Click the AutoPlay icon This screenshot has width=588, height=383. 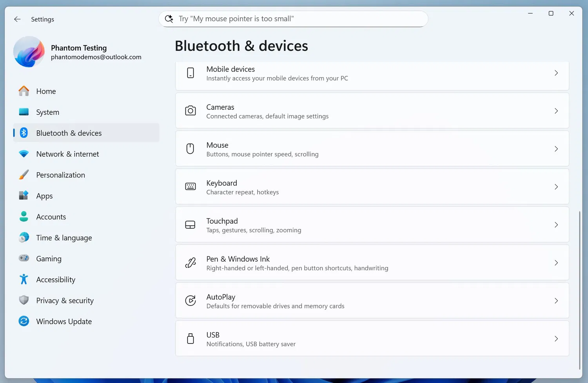pyautogui.click(x=191, y=301)
